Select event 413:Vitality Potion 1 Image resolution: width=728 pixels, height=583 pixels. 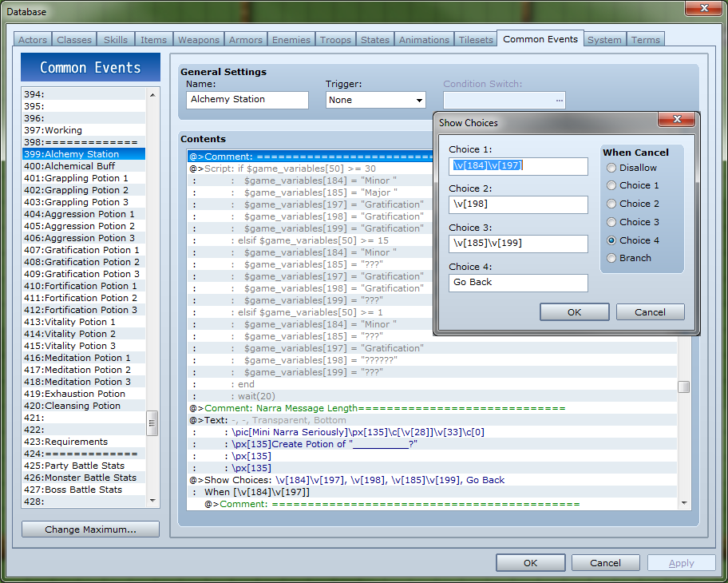[x=84, y=322]
